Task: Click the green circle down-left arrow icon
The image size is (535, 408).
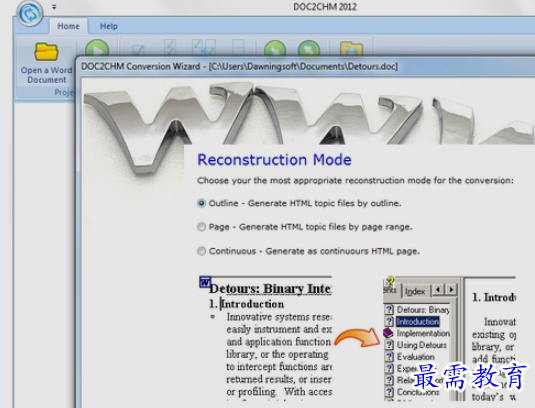Action: pos(275,49)
